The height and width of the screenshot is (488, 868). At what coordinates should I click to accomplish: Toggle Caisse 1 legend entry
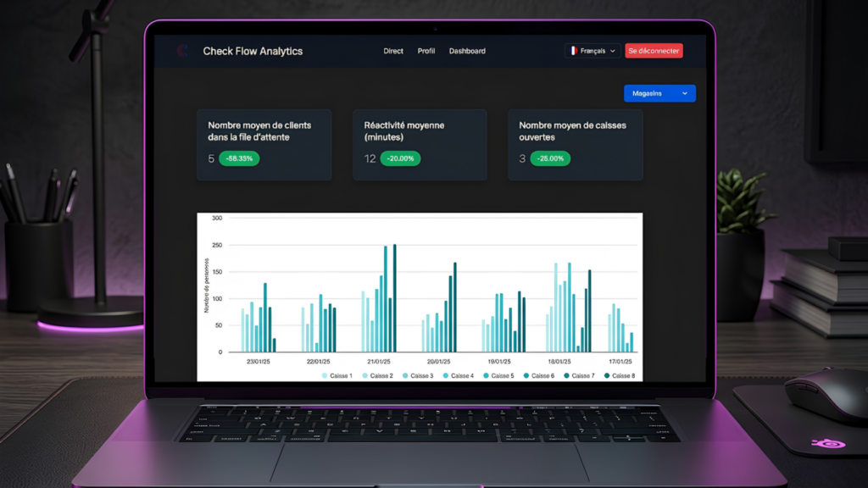tap(337, 375)
